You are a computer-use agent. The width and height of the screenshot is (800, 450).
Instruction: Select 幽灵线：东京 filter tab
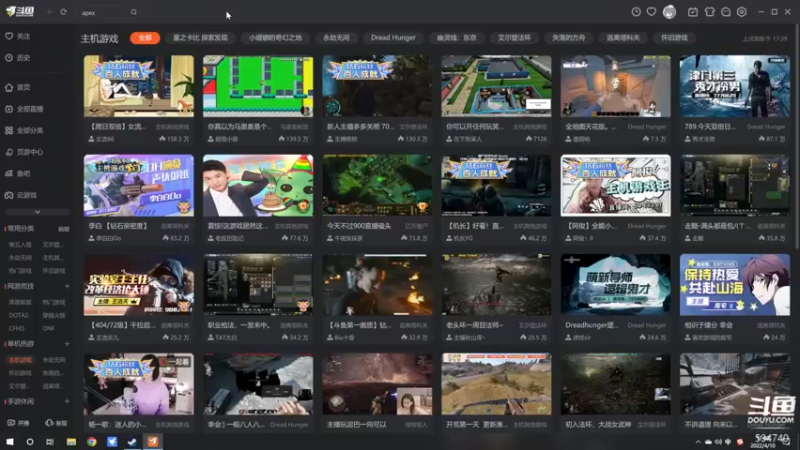(457, 38)
